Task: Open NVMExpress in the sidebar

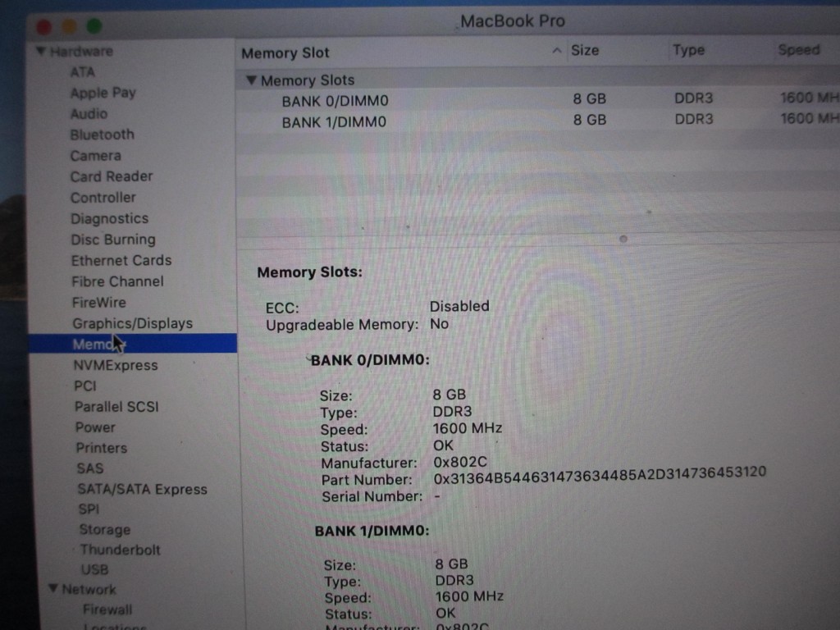Action: [x=116, y=365]
